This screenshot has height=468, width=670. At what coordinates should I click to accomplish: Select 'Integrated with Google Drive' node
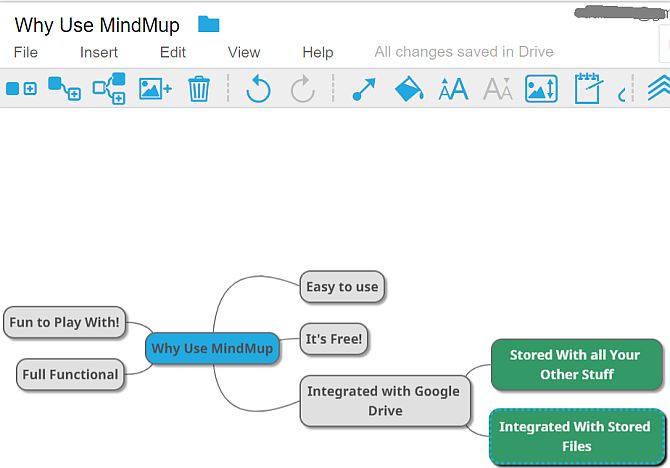click(x=385, y=401)
